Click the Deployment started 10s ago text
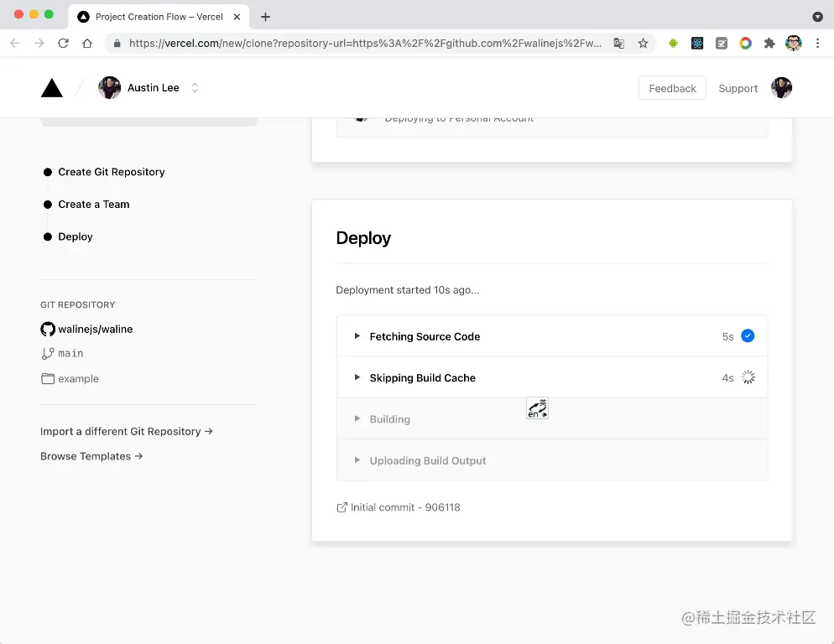 (408, 290)
